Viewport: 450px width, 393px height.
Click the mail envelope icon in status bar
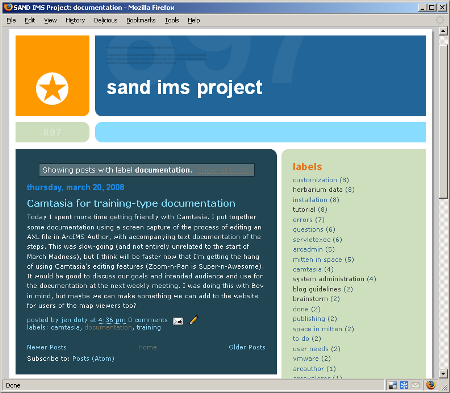pyautogui.click(x=415, y=385)
